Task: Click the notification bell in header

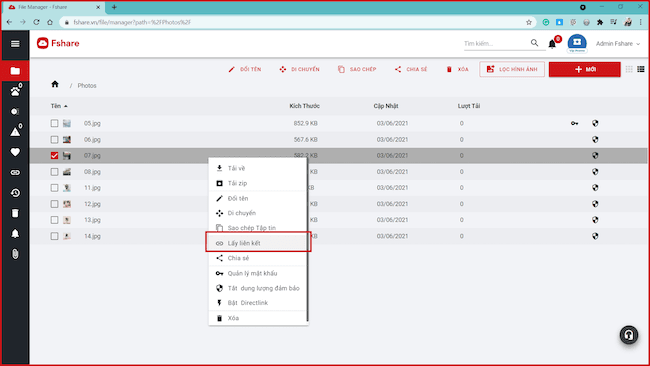Action: [x=552, y=44]
